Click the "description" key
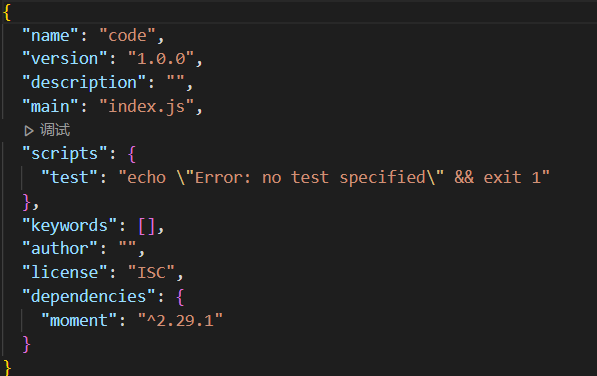The width and height of the screenshot is (597, 376). (x=84, y=83)
